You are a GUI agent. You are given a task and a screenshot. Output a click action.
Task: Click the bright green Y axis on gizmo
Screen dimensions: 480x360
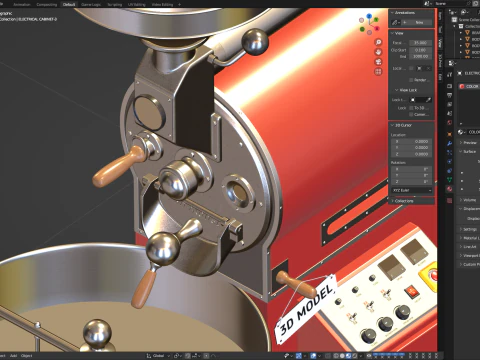(376, 20)
